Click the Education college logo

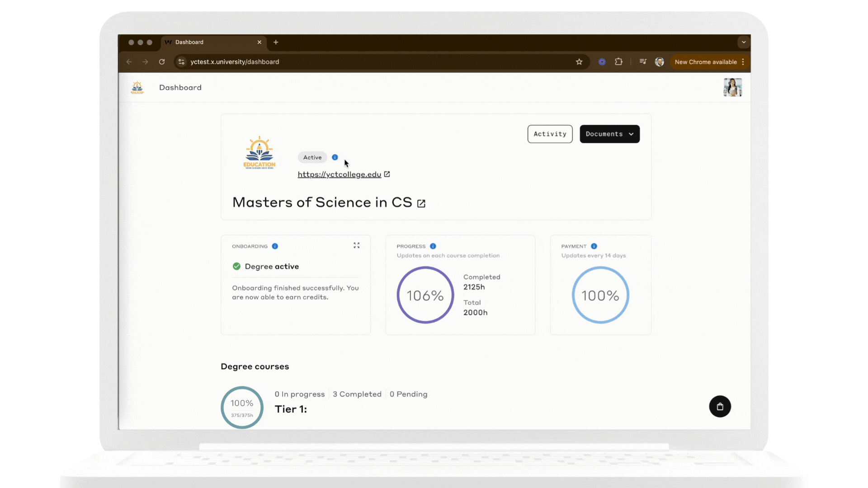259,152
